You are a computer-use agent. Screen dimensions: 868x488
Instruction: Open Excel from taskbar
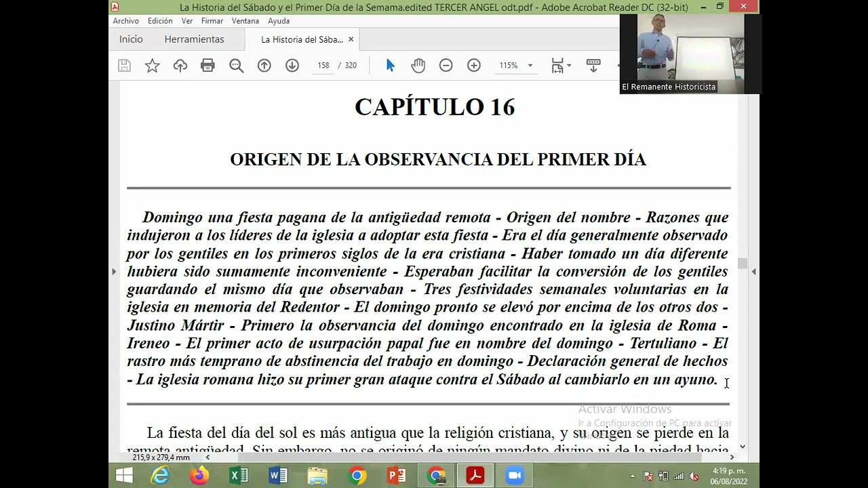(239, 476)
